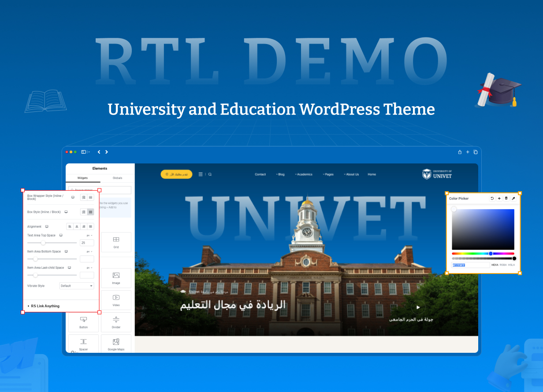The height and width of the screenshot is (392, 543).
Task: Click the browser back arrow
Action: (99, 152)
